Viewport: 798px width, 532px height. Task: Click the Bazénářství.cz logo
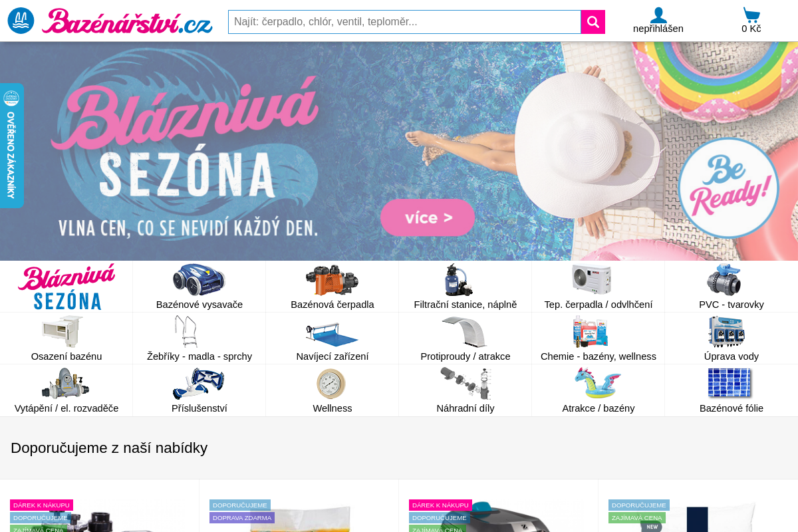point(110,21)
